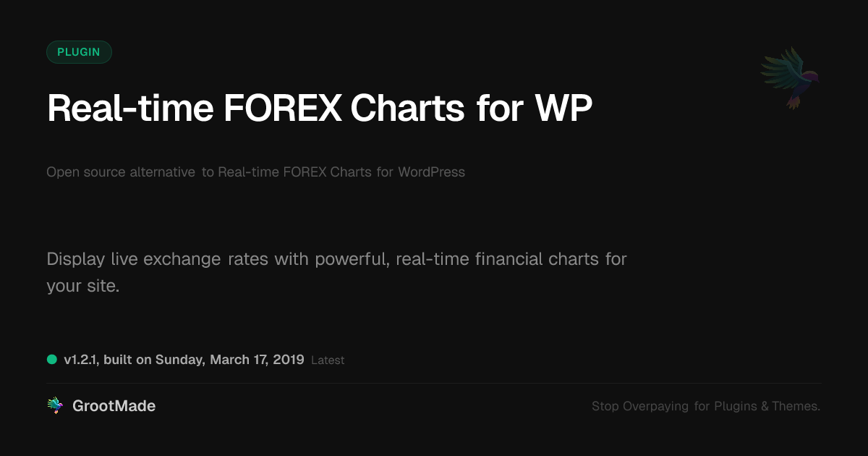Click the word 'FOREX' in the main title
Viewport: 868px width, 456px height.
(282, 109)
